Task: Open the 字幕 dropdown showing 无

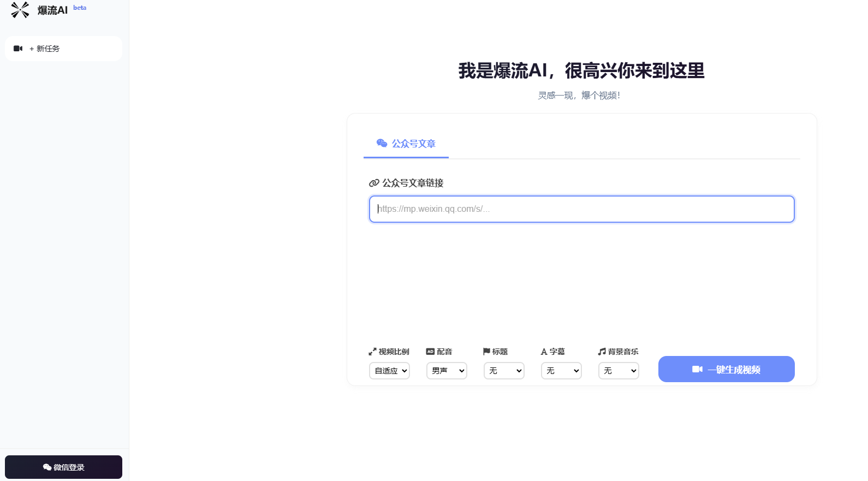Action: click(561, 371)
